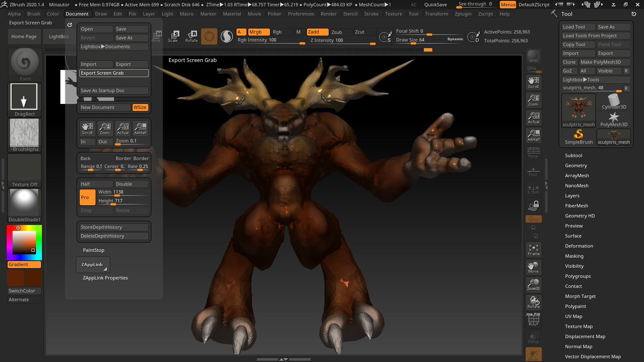This screenshot has height=362, width=644.
Task: Toggle the Menus button in title bar
Action: (508, 5)
